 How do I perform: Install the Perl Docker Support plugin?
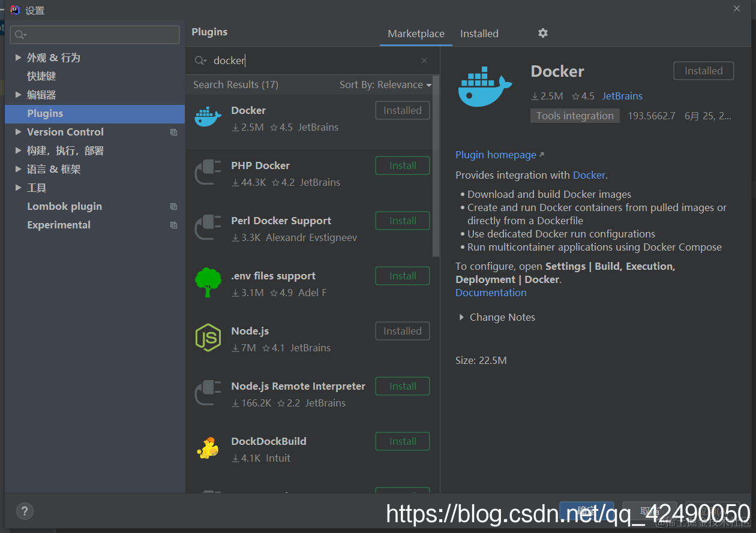click(403, 221)
